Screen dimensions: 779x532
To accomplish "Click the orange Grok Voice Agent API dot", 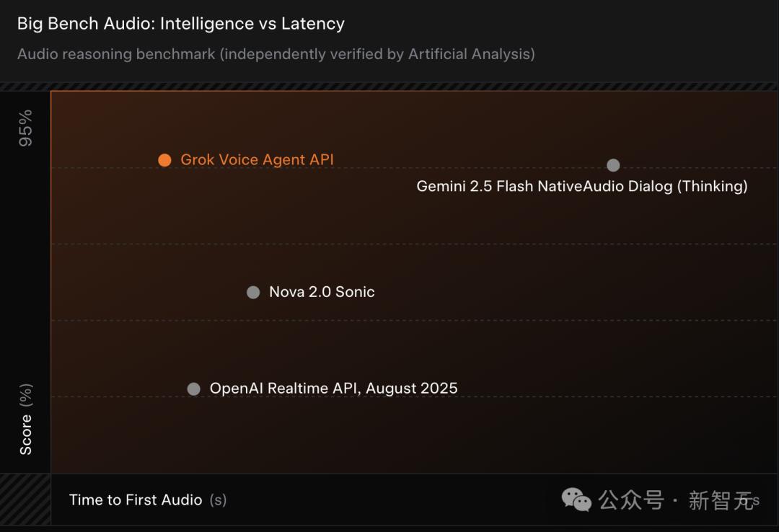I will [164, 160].
